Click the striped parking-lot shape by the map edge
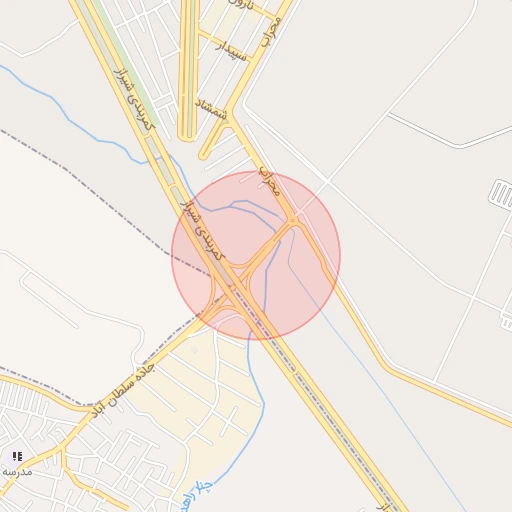This screenshot has width=512, height=512. 501,195
